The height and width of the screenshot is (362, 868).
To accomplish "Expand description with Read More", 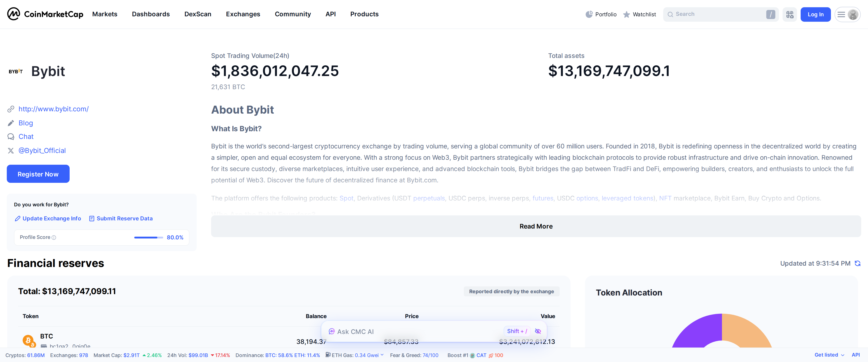I will click(x=536, y=226).
